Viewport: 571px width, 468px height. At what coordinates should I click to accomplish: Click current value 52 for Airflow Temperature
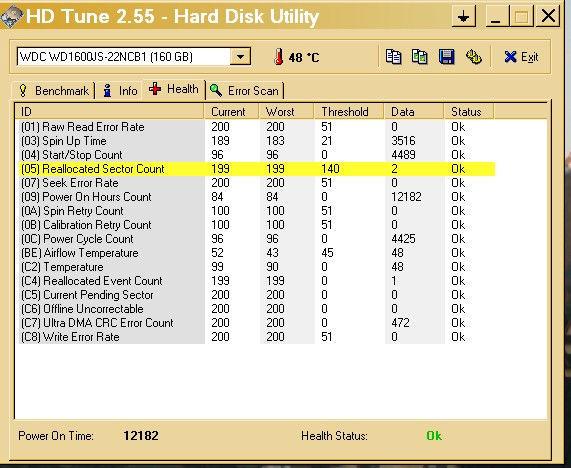(217, 253)
